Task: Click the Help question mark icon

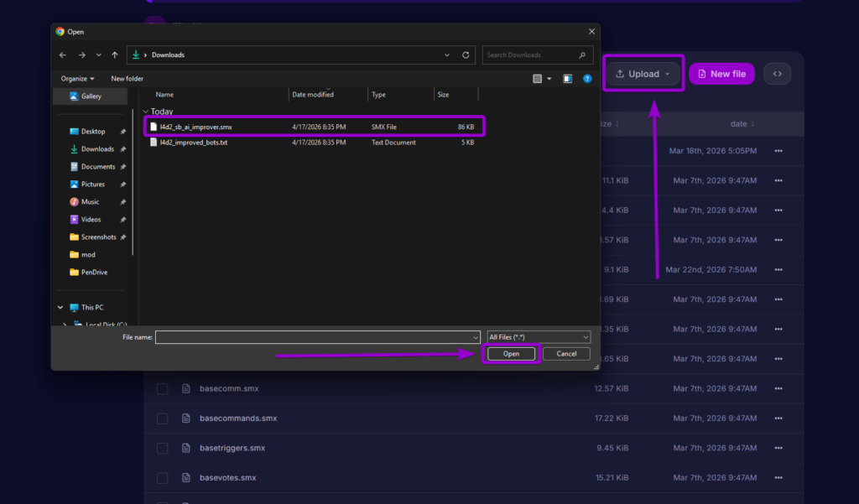Action: coord(587,78)
